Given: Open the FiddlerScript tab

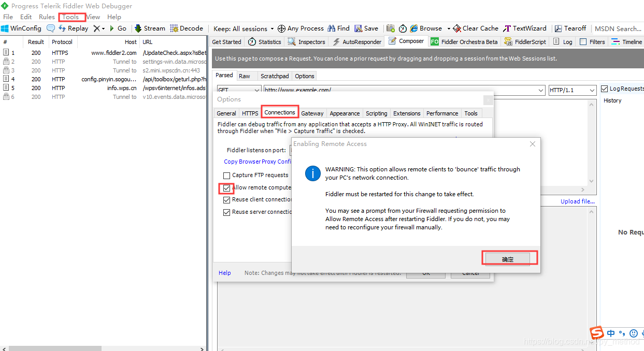Looking at the screenshot, I should [525, 42].
